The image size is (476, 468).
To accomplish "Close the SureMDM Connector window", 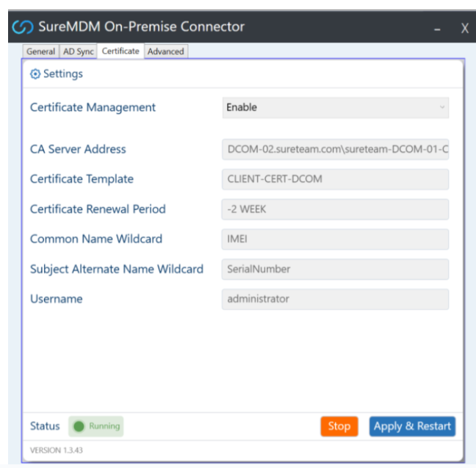I will click(465, 28).
